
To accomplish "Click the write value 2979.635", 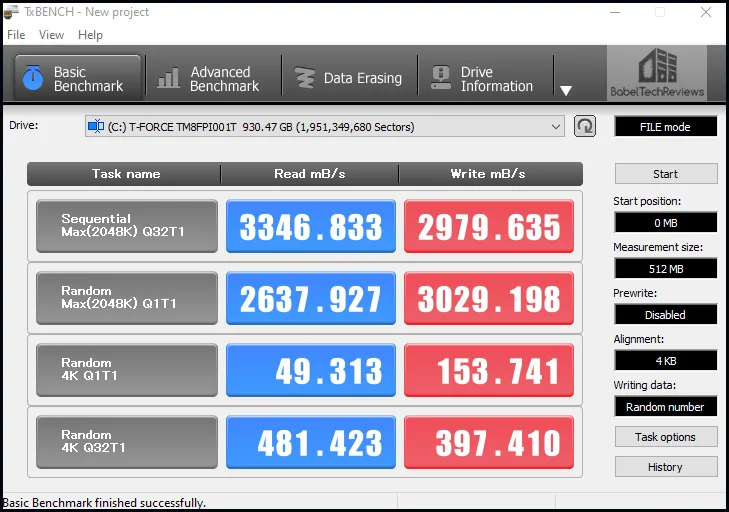I will click(x=489, y=226).
